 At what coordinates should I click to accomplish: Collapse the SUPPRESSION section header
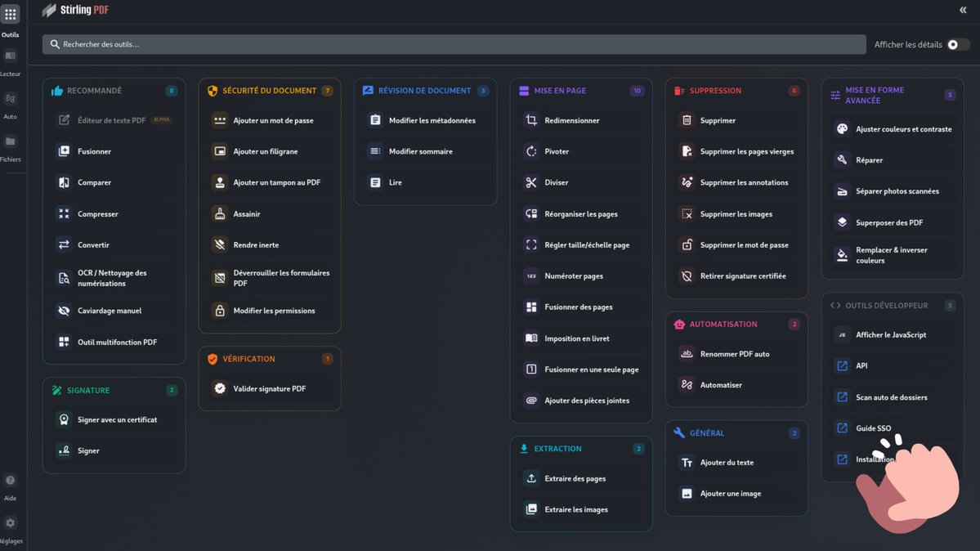click(x=718, y=90)
